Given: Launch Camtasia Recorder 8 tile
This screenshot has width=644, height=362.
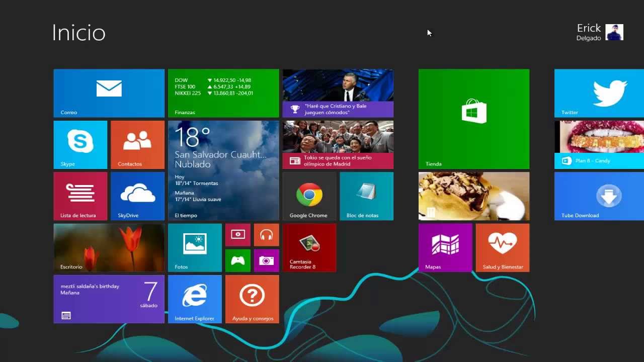Looking at the screenshot, I should pyautogui.click(x=309, y=248).
